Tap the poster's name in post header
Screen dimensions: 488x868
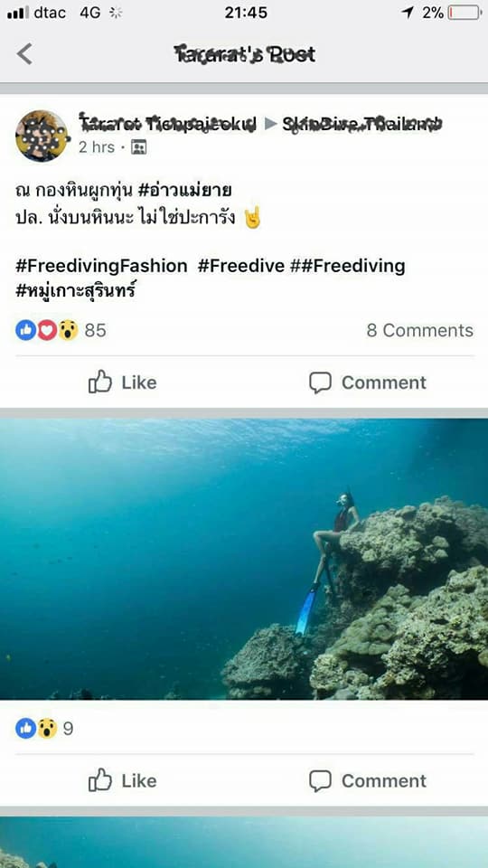pos(168,124)
